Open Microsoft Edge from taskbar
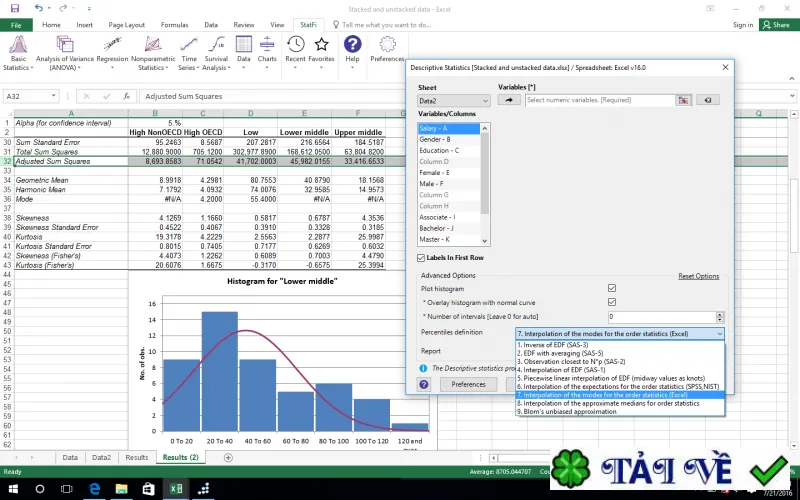 pos(94,489)
